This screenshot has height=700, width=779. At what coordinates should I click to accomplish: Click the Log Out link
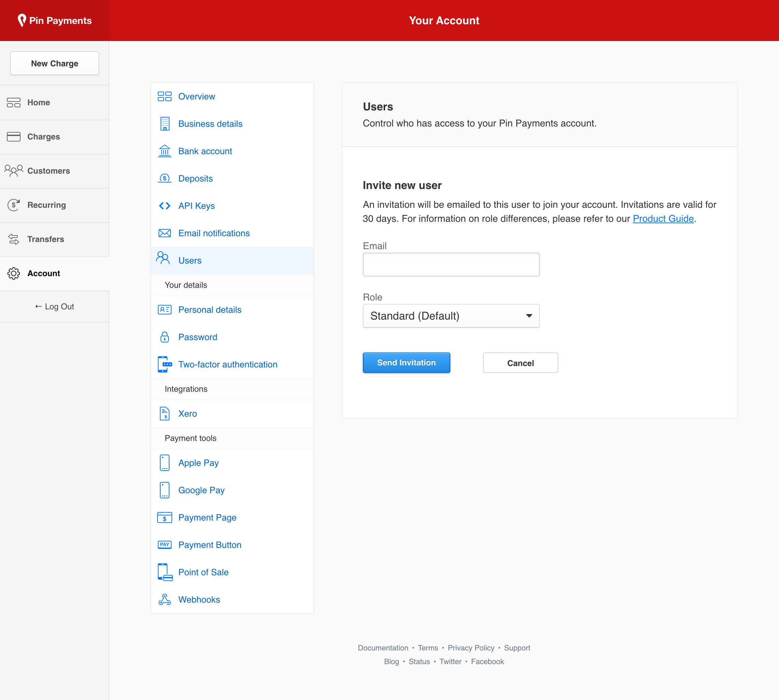(55, 307)
